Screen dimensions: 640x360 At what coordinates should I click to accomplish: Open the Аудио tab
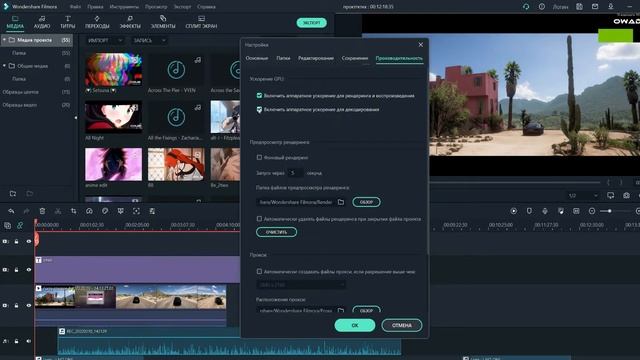pos(42,22)
